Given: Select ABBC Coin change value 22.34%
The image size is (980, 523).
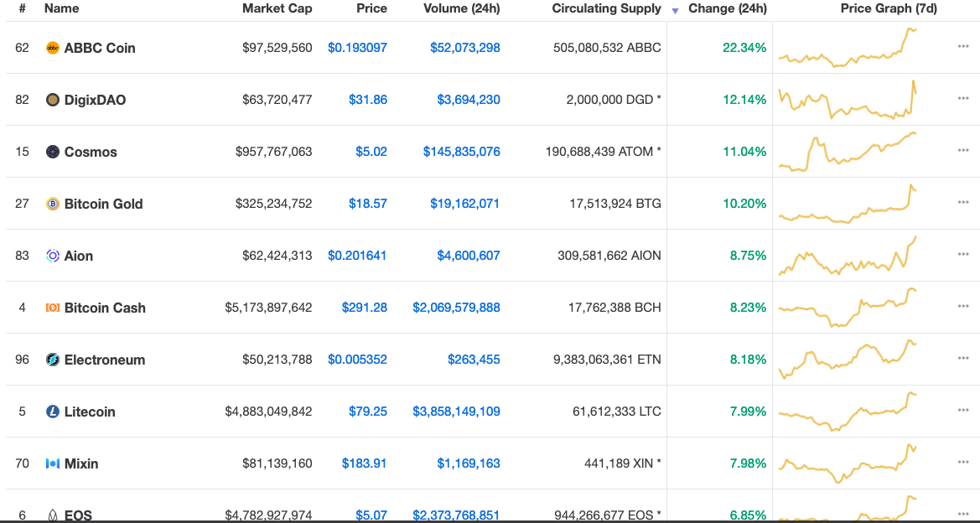Looking at the screenshot, I should [x=744, y=48].
